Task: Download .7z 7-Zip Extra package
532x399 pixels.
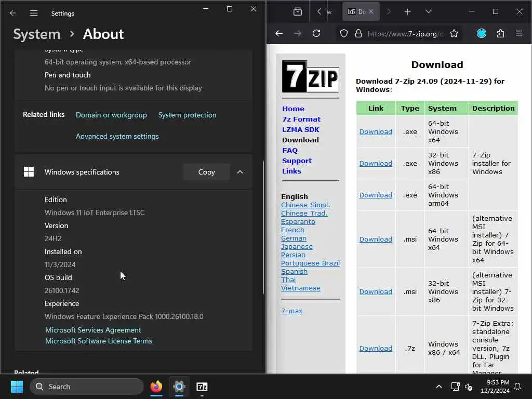Action: tap(376, 349)
